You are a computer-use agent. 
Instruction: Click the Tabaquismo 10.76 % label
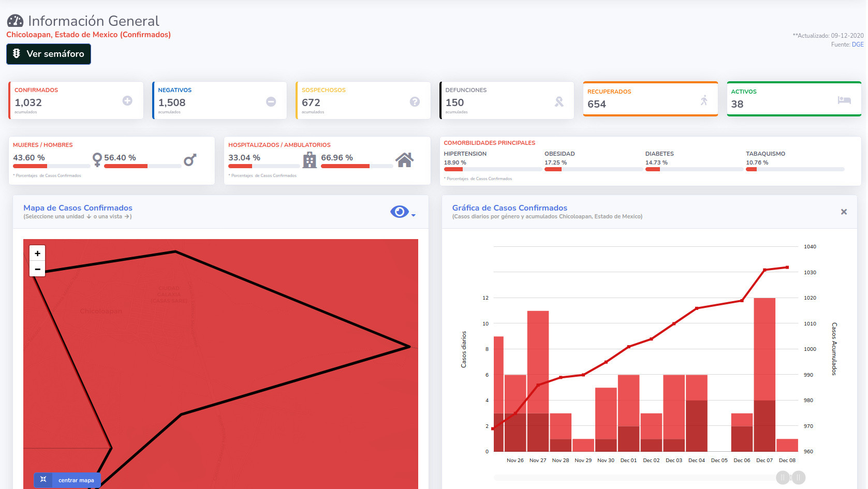(757, 162)
